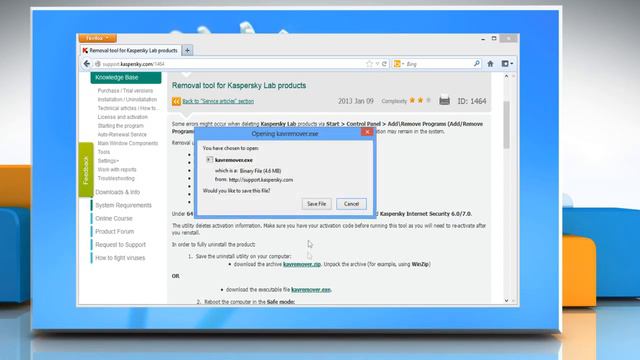Open Starting the program sidebar link
The image size is (640, 360).
point(120,126)
